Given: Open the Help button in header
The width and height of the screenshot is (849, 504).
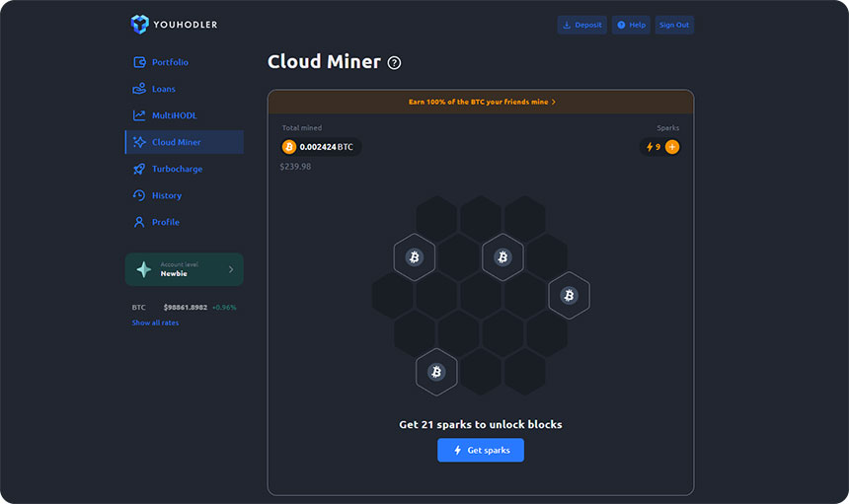Looking at the screenshot, I should (x=631, y=25).
